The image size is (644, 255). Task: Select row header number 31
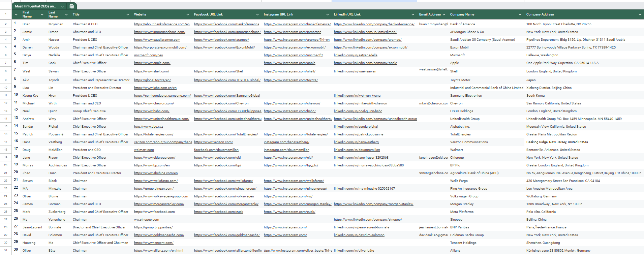[6, 251]
